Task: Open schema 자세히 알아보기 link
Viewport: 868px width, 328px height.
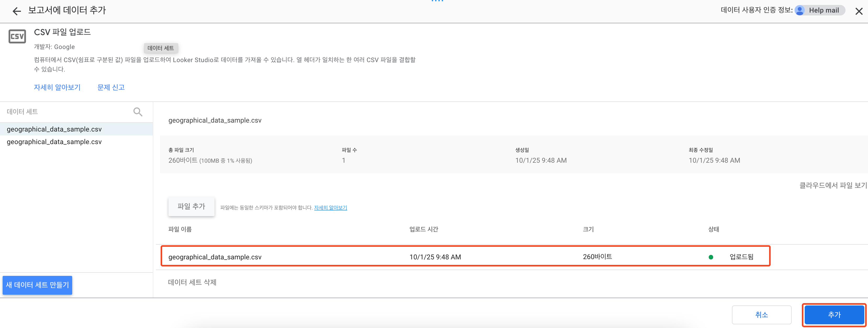Action: coord(330,207)
